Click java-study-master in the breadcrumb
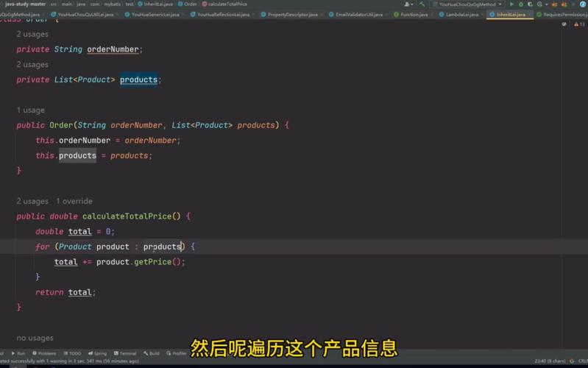This screenshot has height=368, width=588. (x=25, y=4)
